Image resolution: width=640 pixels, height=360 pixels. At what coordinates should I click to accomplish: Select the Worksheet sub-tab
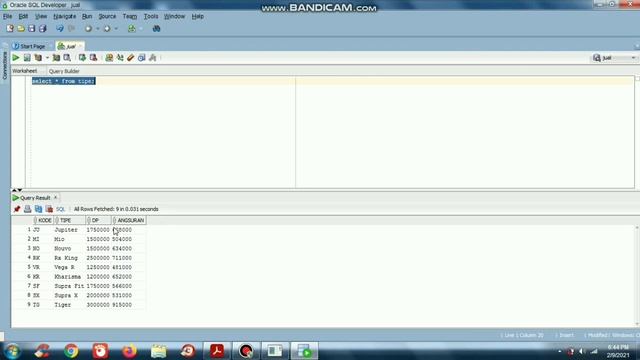pos(24,71)
